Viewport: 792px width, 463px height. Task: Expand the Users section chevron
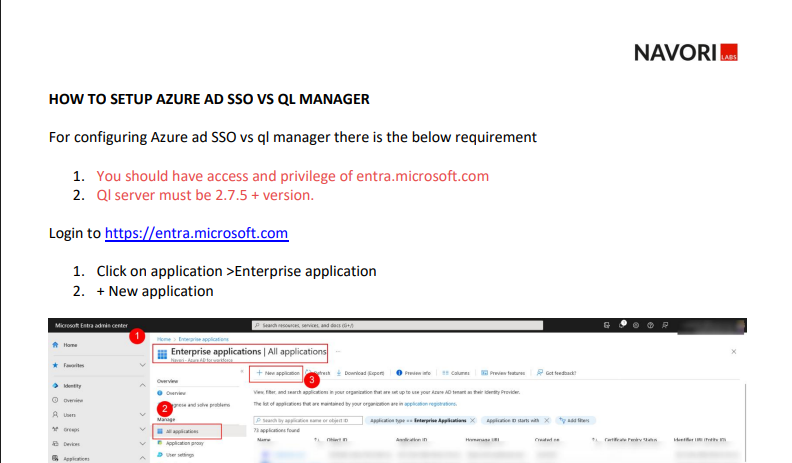(142, 414)
